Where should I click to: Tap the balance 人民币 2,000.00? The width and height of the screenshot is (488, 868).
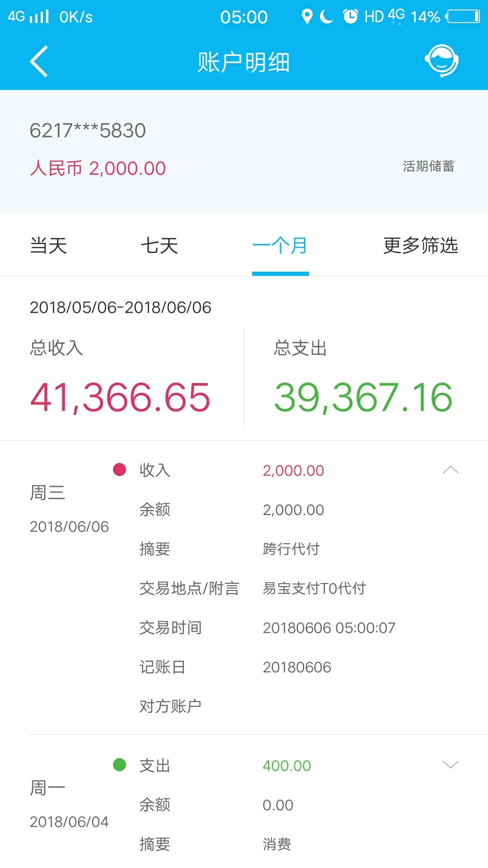(x=98, y=169)
